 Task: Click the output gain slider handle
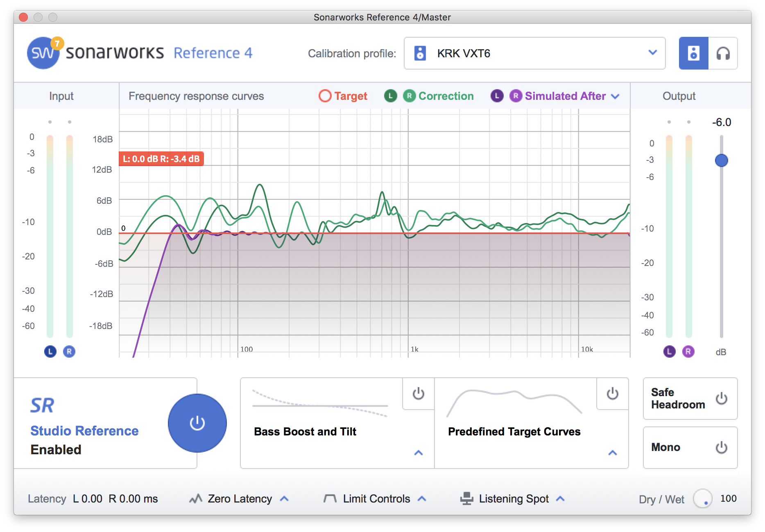point(721,160)
